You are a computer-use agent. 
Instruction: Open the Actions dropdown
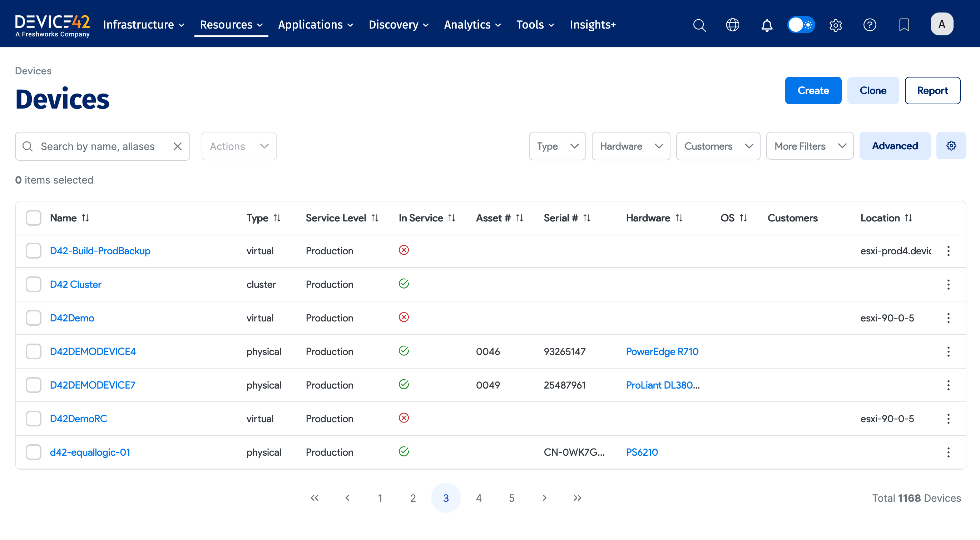239,146
